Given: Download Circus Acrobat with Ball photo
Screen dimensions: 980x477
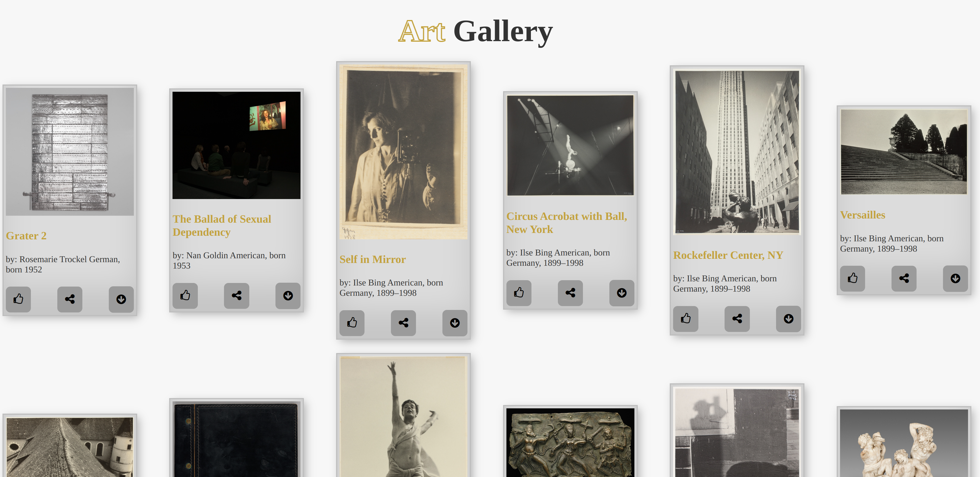Looking at the screenshot, I should [621, 293].
